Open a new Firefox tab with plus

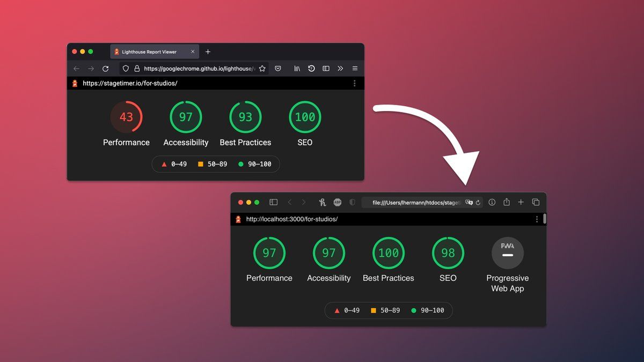click(208, 52)
